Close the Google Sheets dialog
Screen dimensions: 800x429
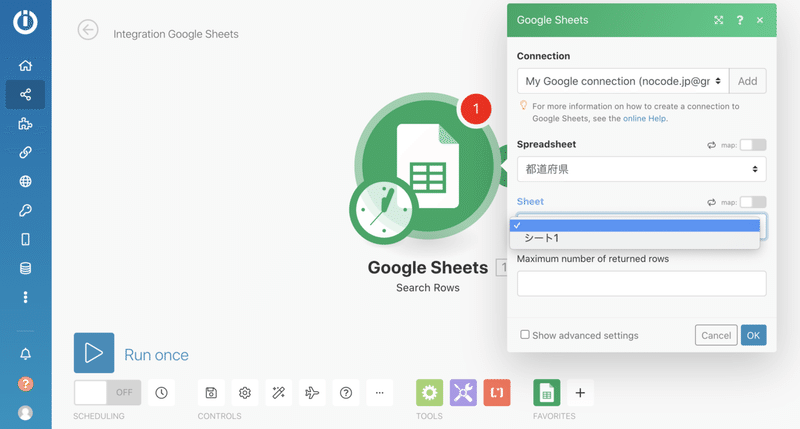(x=760, y=20)
